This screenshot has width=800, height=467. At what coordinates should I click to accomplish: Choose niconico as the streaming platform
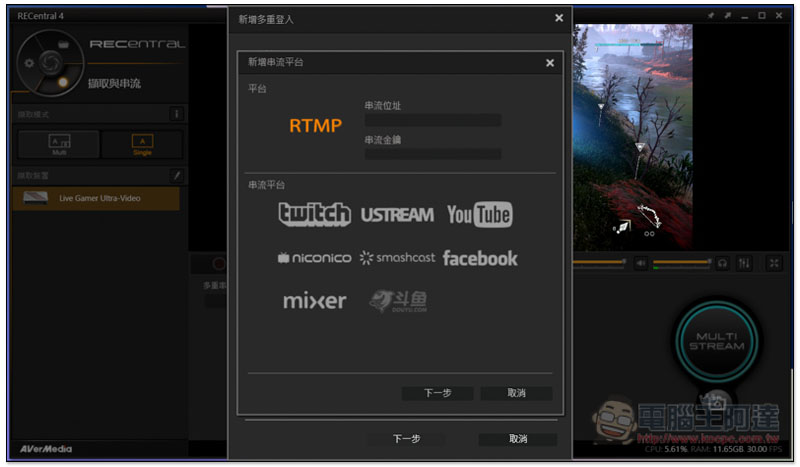(x=314, y=258)
